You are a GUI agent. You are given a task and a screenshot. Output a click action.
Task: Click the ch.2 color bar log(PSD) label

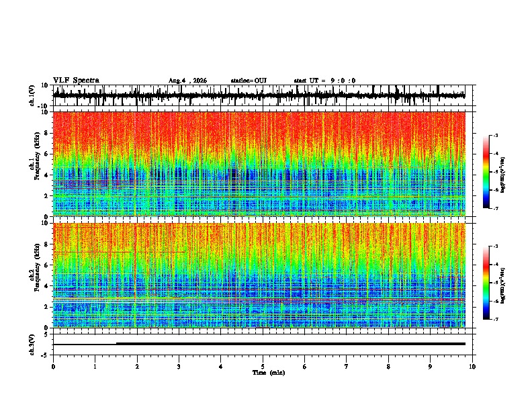point(502,285)
